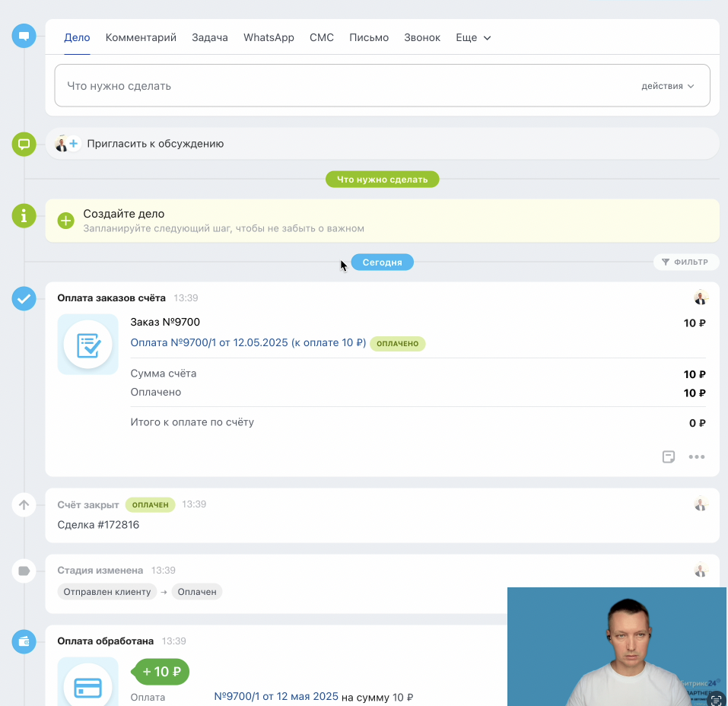Click the user avatar in Оплата заказов счёта card
Image resolution: width=728 pixels, height=706 pixels.
click(x=701, y=297)
